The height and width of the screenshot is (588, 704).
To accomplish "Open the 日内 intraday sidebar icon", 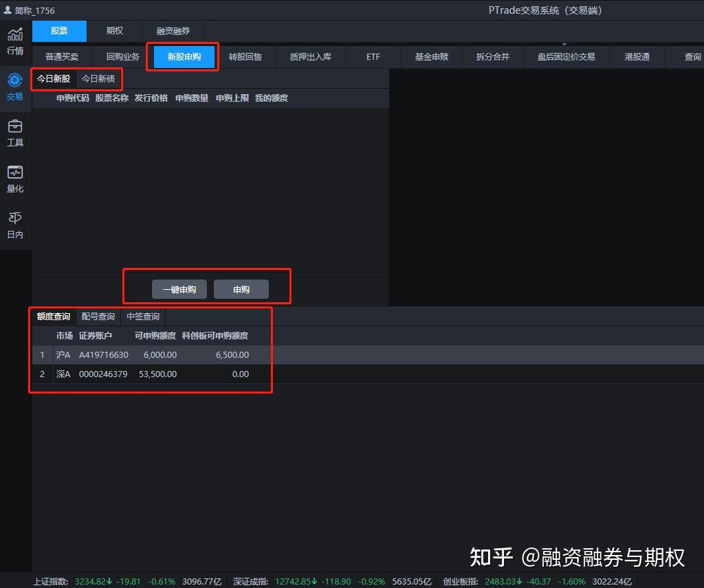I will pos(15,225).
